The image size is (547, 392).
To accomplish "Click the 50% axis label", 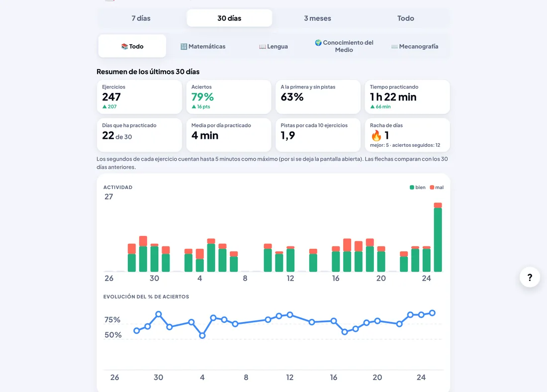I will coord(113,335).
